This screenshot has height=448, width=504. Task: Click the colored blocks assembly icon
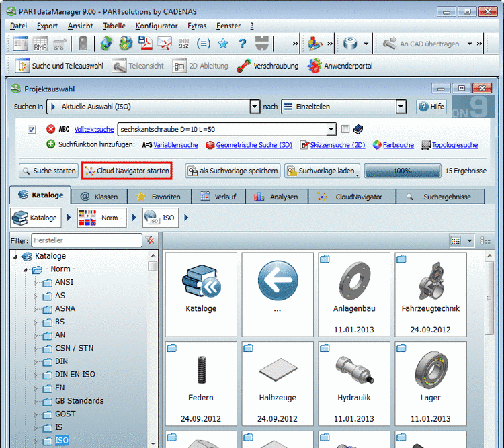point(314,44)
